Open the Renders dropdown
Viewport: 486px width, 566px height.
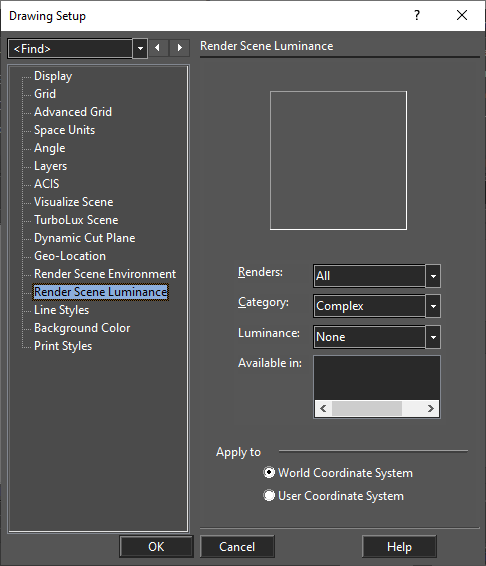click(x=433, y=276)
